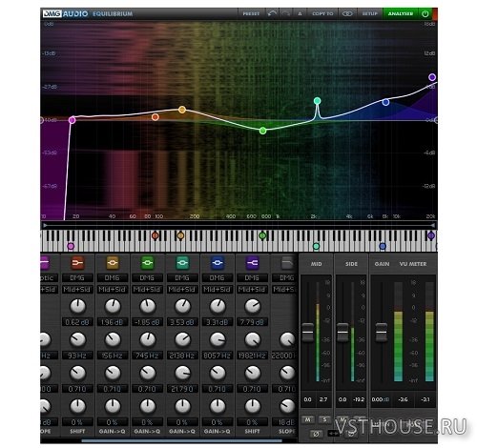This screenshot has height=448, width=477.
Task: Open Mid+Sid dropdown of 19821 Hz band
Action: (x=252, y=290)
